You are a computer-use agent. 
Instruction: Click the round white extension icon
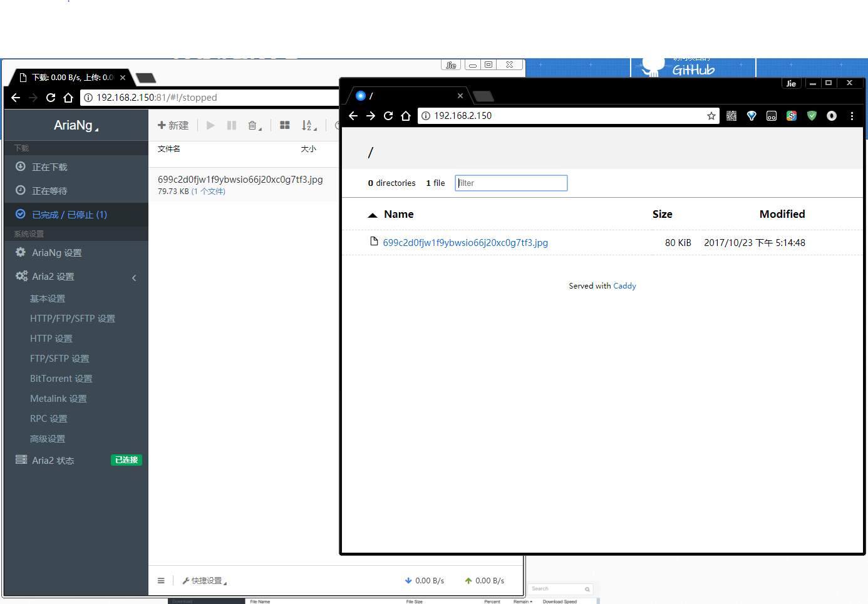(832, 116)
